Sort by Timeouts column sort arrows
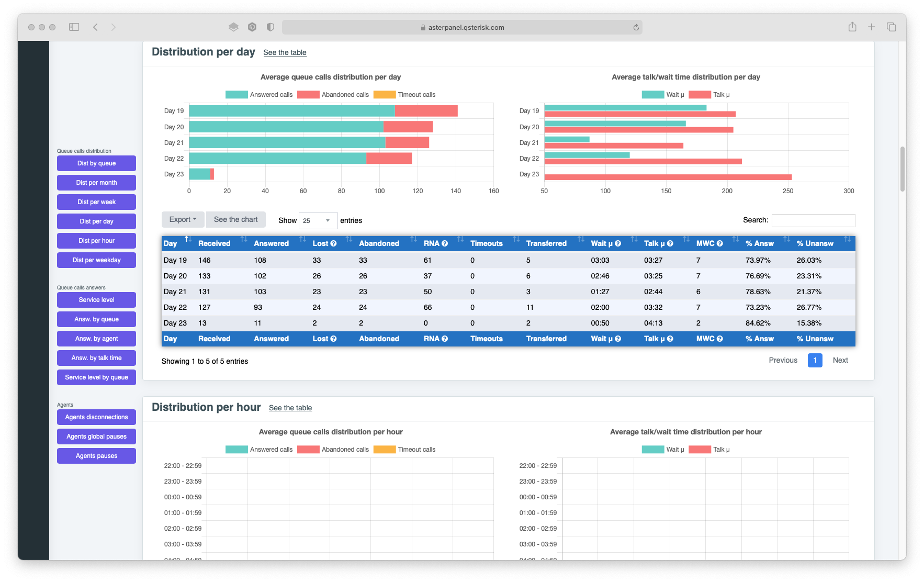 [516, 239]
